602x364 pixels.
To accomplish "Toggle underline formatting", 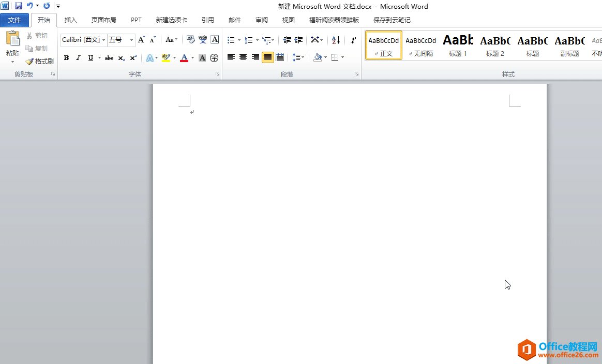I will click(x=91, y=58).
